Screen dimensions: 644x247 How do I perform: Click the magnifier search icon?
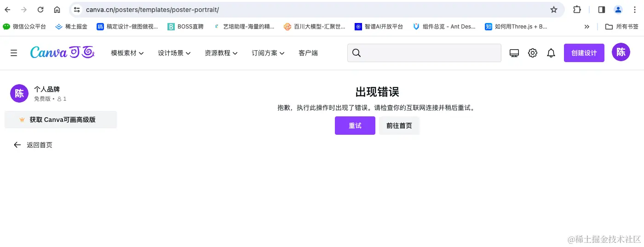(x=356, y=53)
